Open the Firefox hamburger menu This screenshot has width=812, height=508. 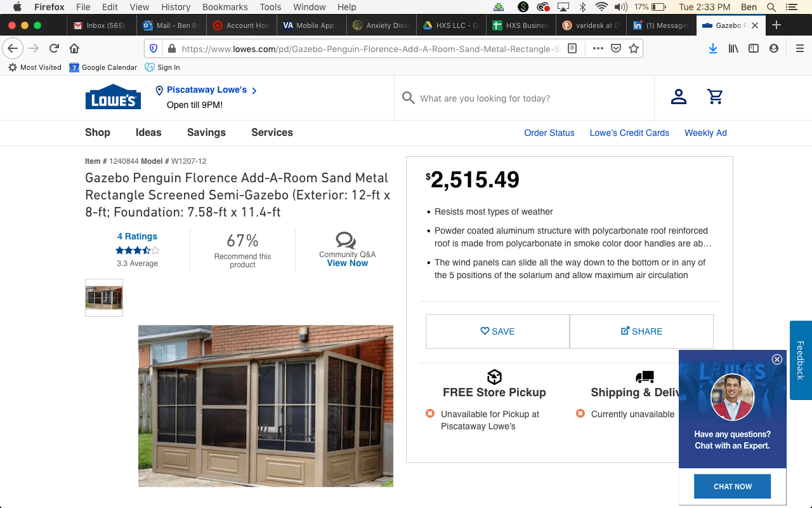(800, 48)
